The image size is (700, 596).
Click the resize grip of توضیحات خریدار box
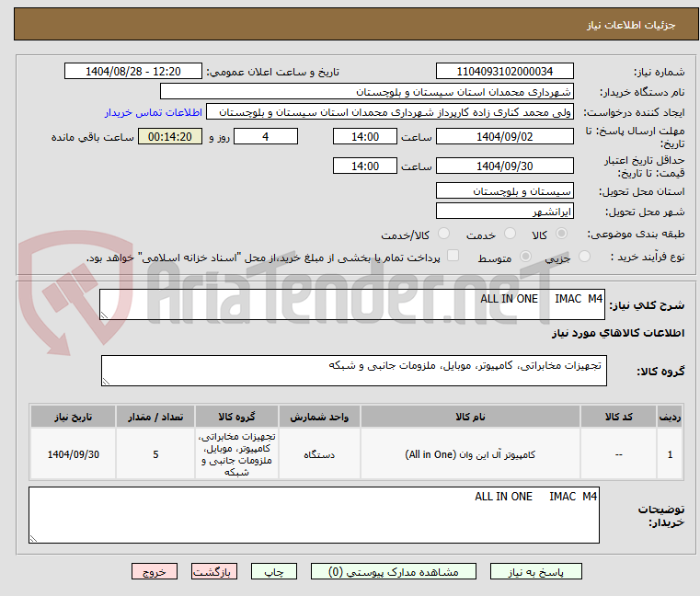33,538
